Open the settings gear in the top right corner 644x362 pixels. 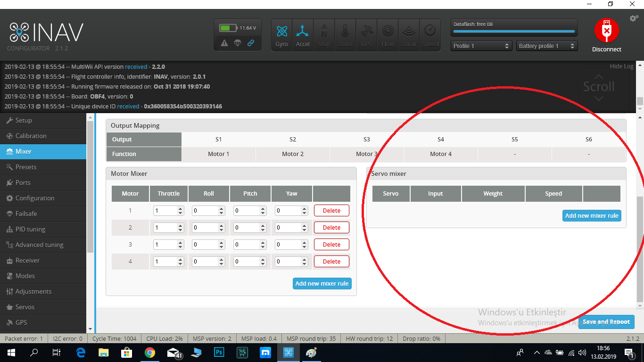[x=634, y=17]
